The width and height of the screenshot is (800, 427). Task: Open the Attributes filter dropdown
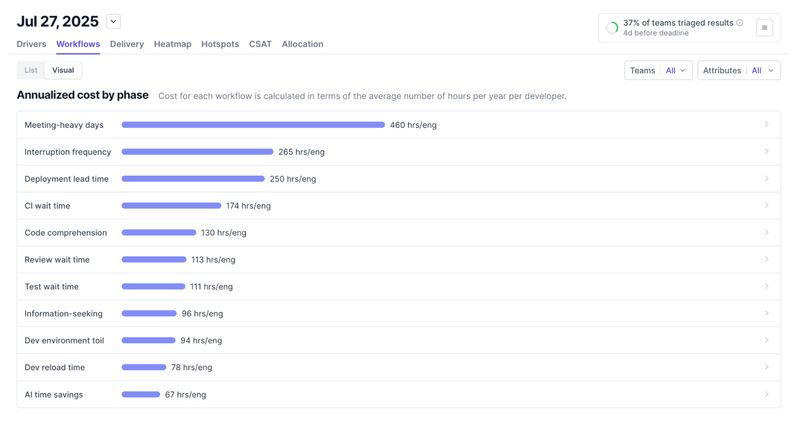point(739,70)
